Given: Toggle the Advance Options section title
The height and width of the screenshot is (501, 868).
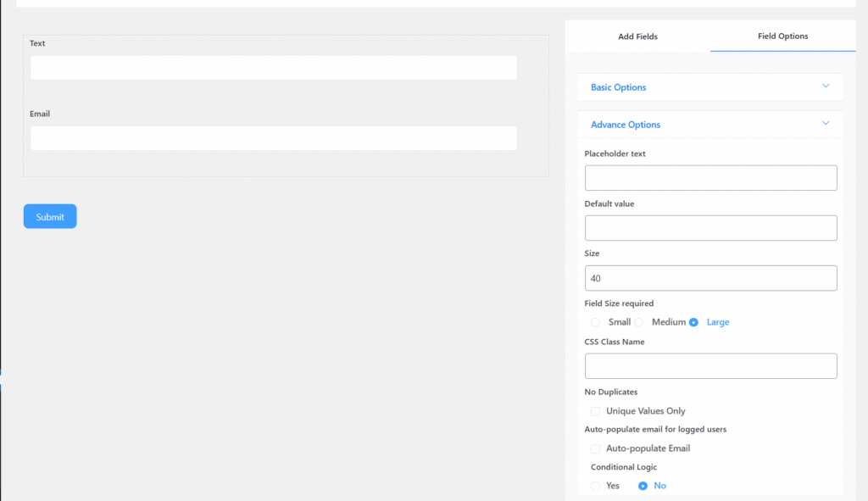Looking at the screenshot, I should click(x=625, y=125).
